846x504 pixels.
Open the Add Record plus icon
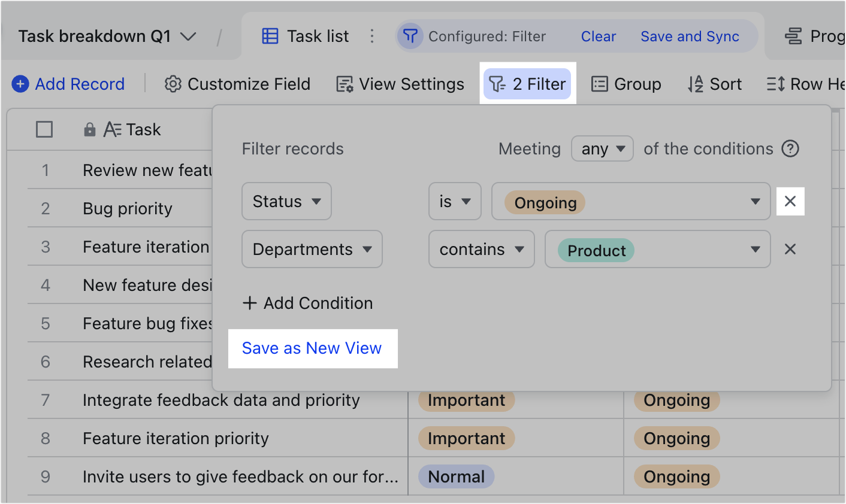(x=20, y=84)
